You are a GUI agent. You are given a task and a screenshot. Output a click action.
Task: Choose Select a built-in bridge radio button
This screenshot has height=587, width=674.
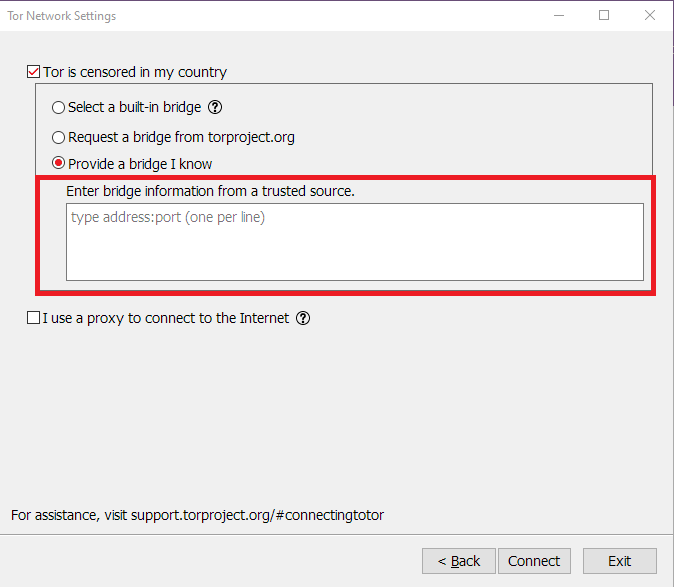point(58,107)
